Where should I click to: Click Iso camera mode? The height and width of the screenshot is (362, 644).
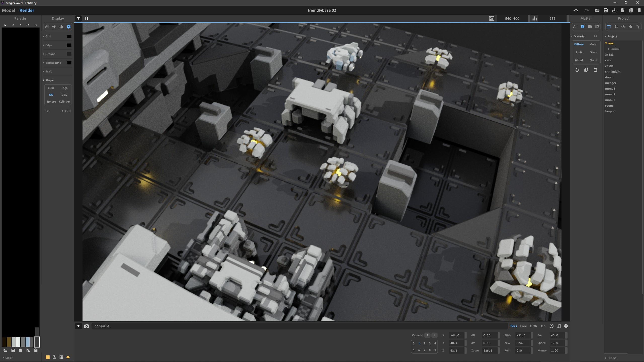[x=543, y=326]
